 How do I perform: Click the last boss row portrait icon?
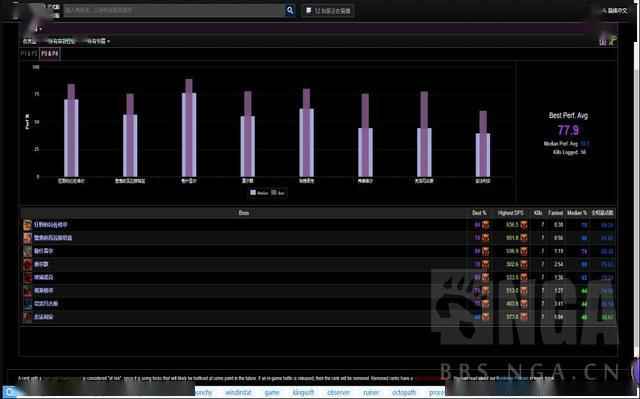pos(27,317)
